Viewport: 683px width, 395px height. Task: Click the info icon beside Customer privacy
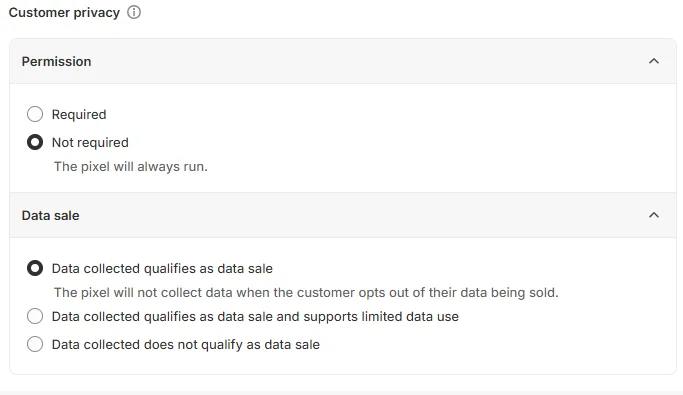134,12
